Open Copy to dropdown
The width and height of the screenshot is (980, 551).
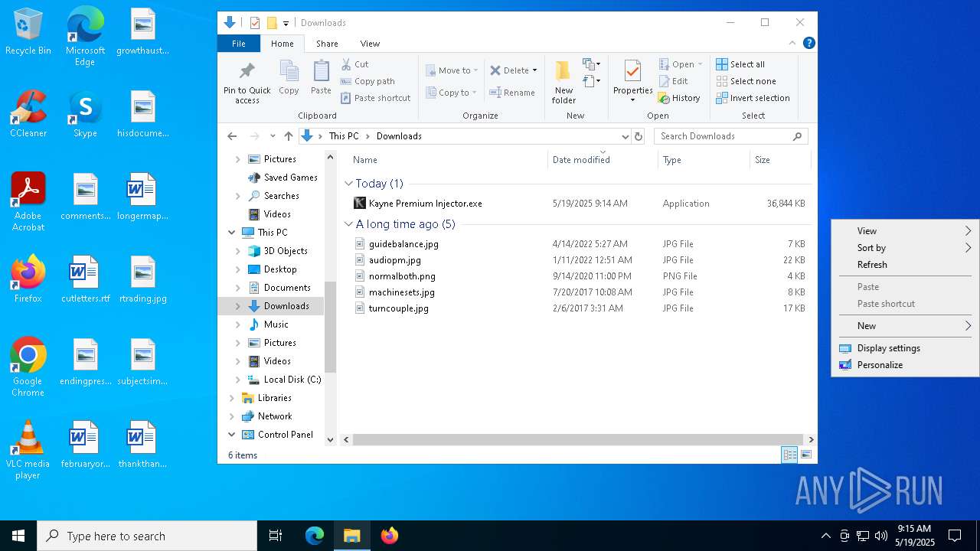[451, 93]
